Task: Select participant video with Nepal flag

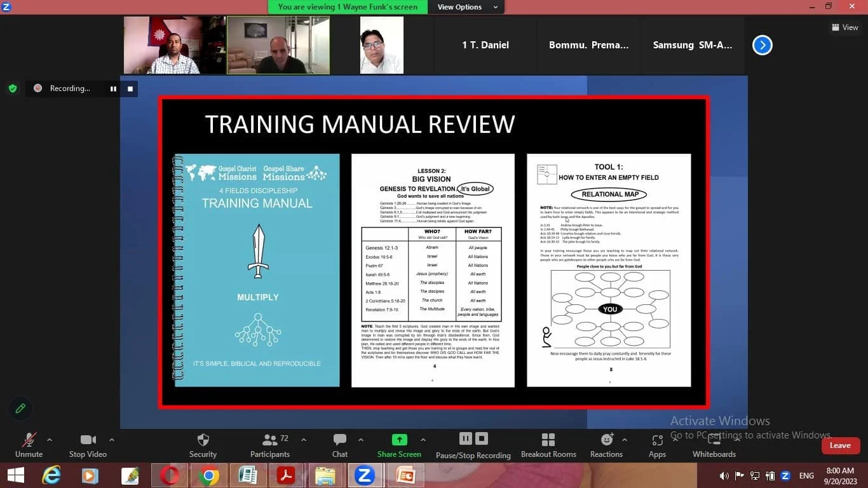Action: coord(175,45)
